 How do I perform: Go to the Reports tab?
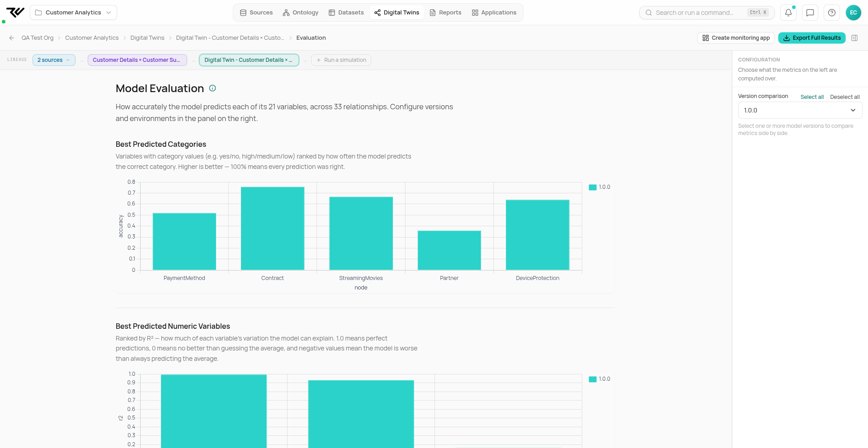446,13
